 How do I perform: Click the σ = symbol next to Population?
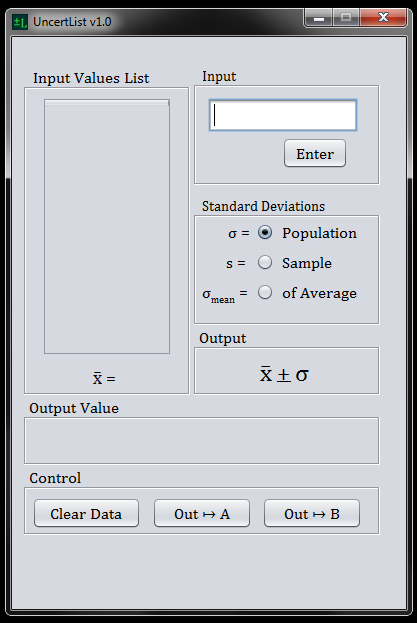(x=239, y=233)
